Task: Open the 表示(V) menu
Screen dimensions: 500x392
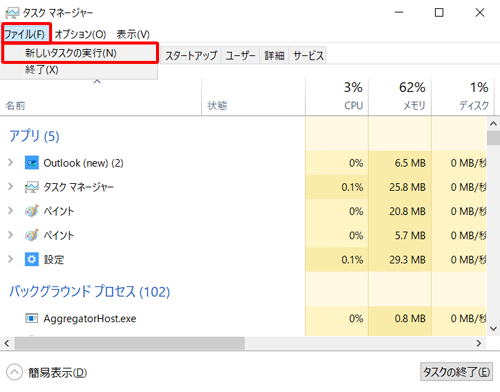Action: point(133,34)
